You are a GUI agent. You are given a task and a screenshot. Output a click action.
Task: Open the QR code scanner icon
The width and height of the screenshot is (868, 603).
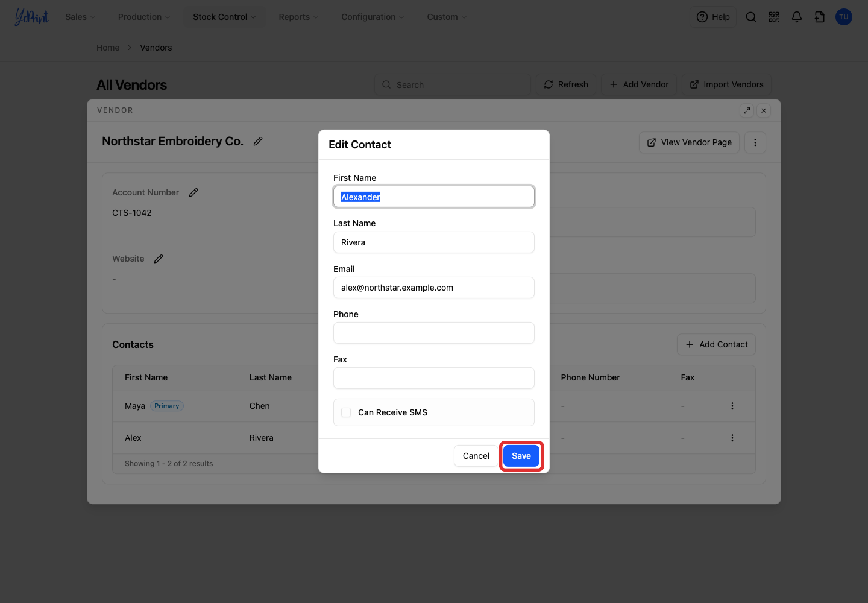774,17
